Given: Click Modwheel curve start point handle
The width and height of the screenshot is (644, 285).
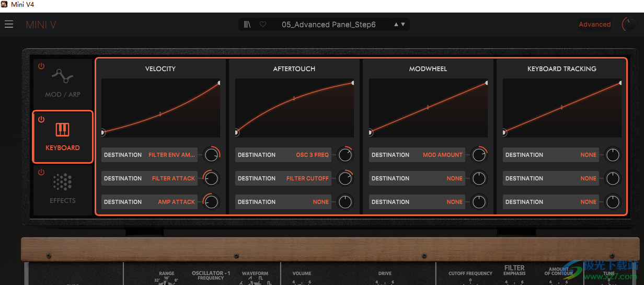Looking at the screenshot, I should (370, 132).
